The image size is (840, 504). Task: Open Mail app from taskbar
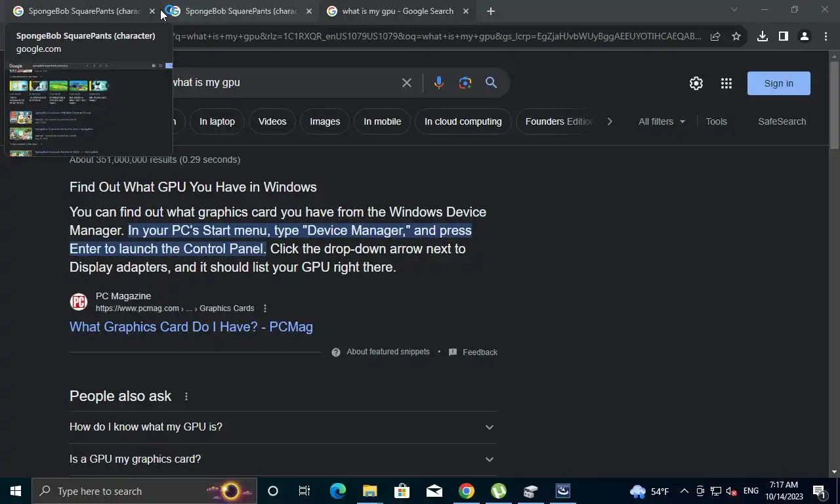(434, 491)
